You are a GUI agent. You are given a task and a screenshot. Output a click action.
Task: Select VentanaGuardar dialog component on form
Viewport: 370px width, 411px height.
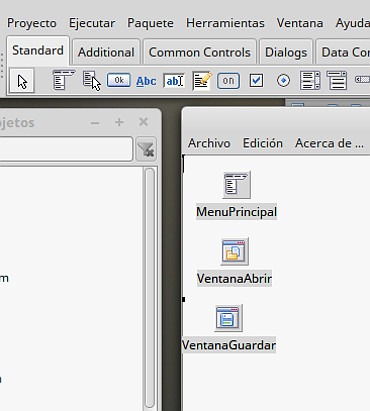pyautogui.click(x=228, y=318)
